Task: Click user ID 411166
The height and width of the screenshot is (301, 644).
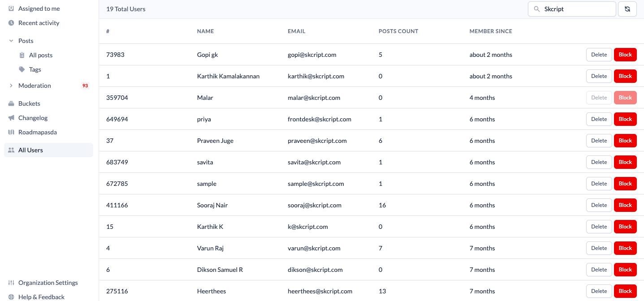Action: point(117,205)
